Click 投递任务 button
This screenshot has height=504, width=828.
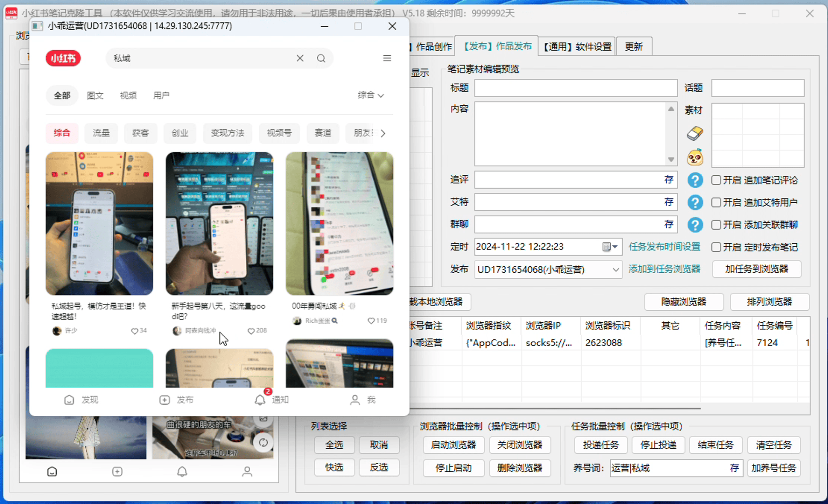(601, 445)
